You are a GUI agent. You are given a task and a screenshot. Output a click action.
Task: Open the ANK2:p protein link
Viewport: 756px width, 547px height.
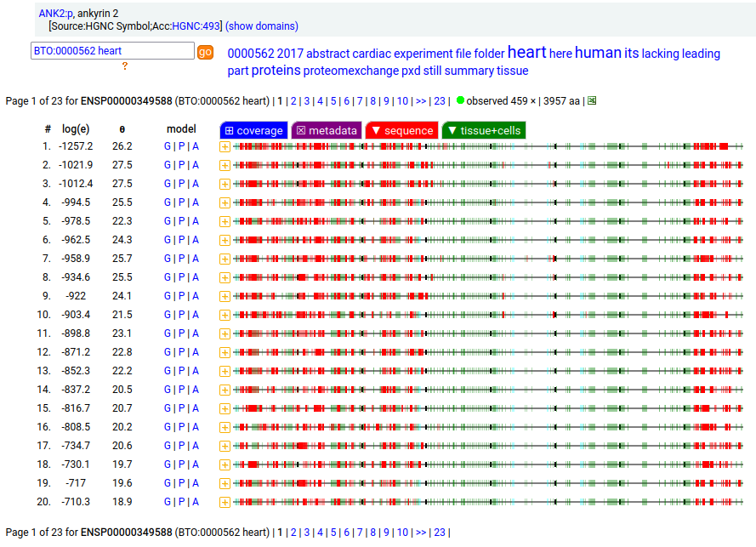click(x=56, y=14)
